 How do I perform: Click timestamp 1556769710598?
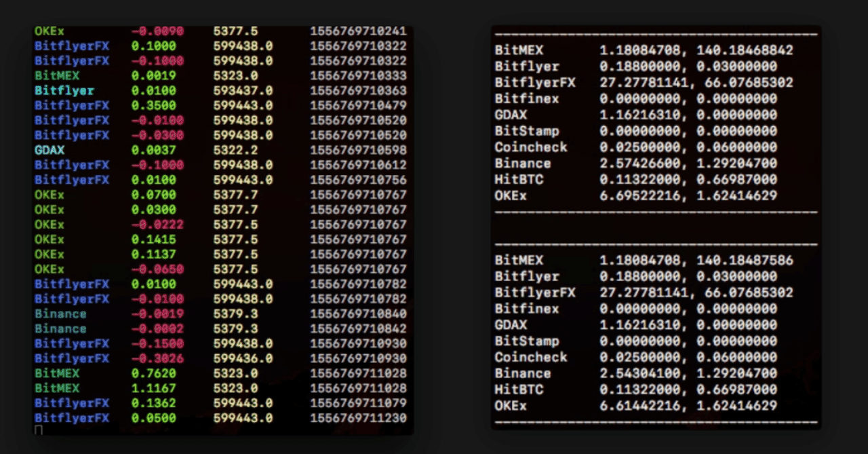[x=358, y=151]
